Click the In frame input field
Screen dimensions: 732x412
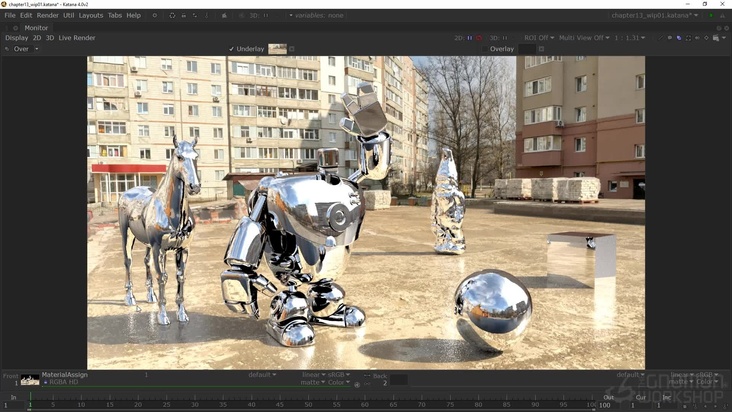[x=14, y=406]
